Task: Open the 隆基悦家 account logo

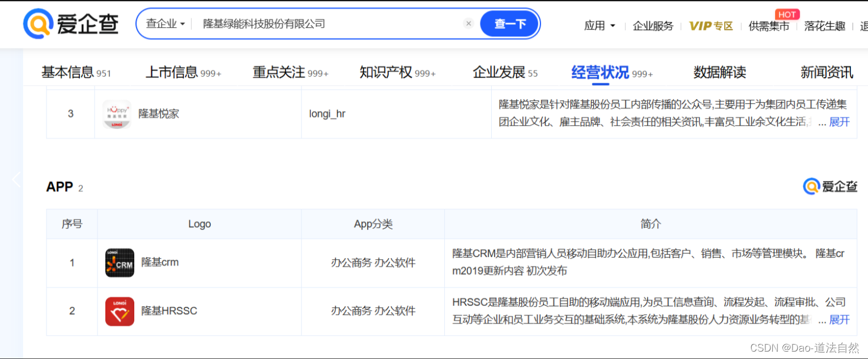Action: pos(117,114)
